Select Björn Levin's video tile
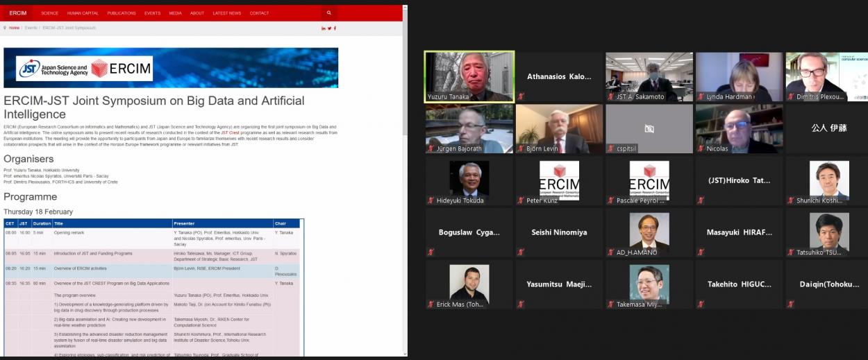868x360 pixels. click(559, 128)
